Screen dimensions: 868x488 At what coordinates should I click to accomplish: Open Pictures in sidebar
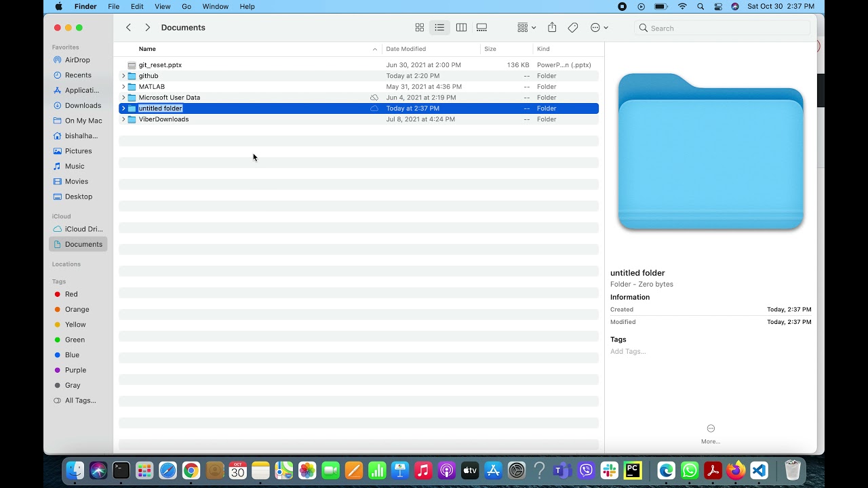[x=77, y=151]
